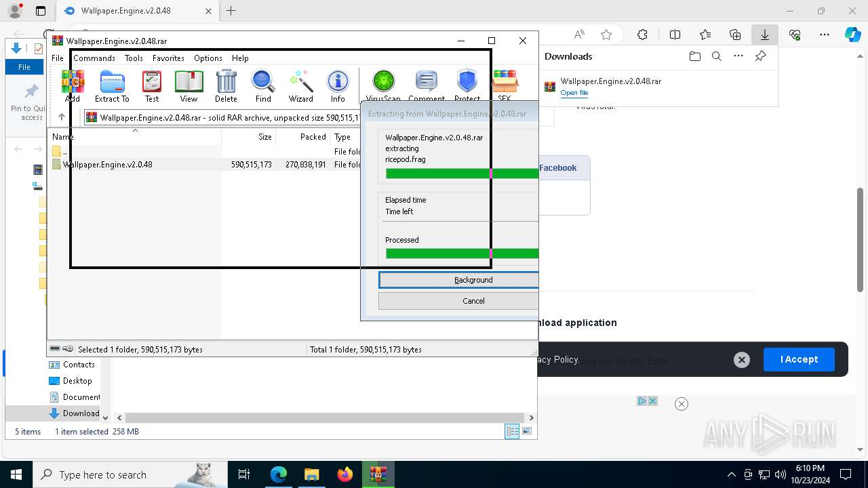Image resolution: width=868 pixels, height=488 pixels.
Task: Show archive Info icon
Action: (x=338, y=86)
